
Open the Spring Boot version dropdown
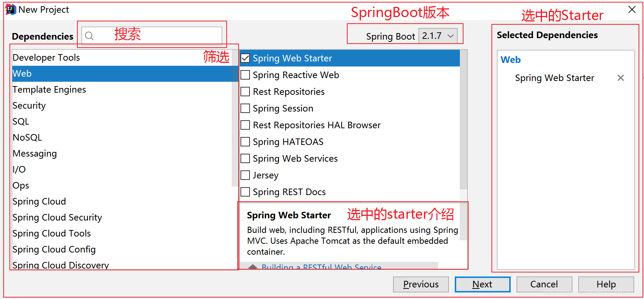point(438,36)
